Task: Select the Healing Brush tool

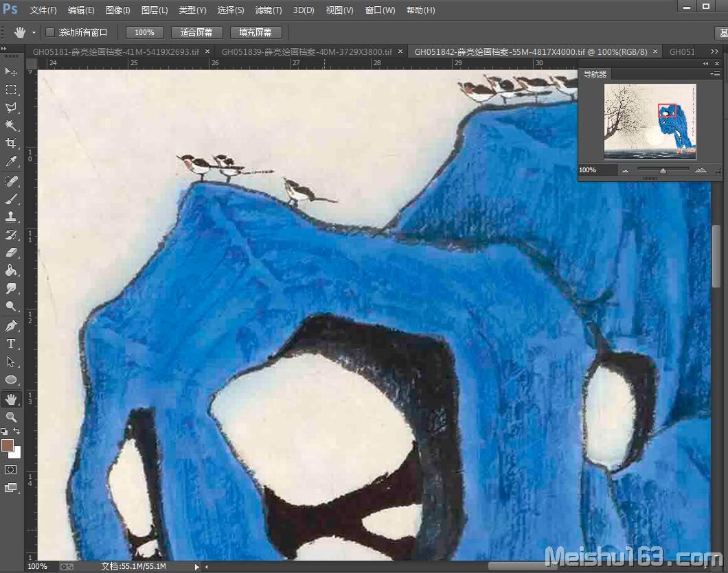Action: pyautogui.click(x=11, y=181)
